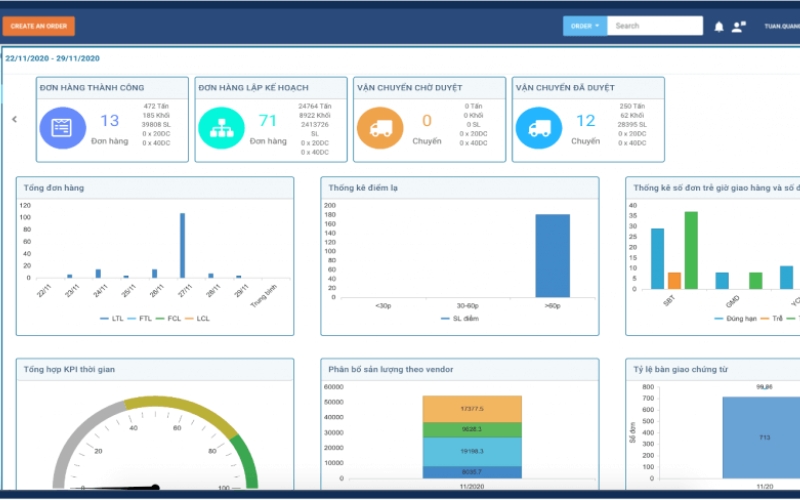Click the Create an Order button
The image size is (800, 500).
pyautogui.click(x=39, y=26)
